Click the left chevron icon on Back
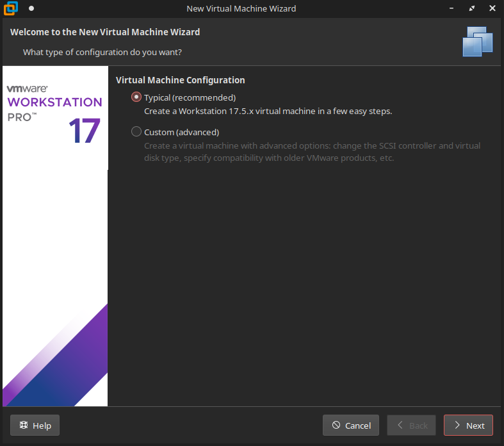Screen dimensions: 504x446 point(400,425)
